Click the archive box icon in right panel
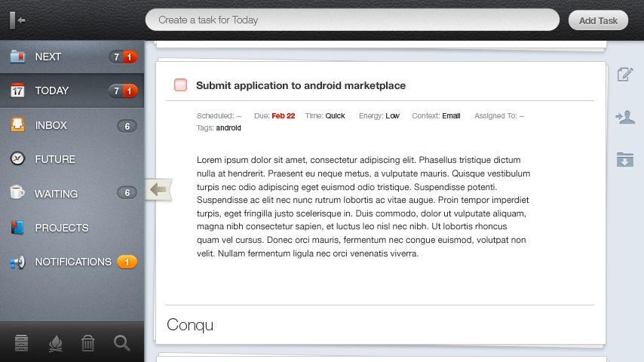The width and height of the screenshot is (644, 362). pyautogui.click(x=624, y=160)
